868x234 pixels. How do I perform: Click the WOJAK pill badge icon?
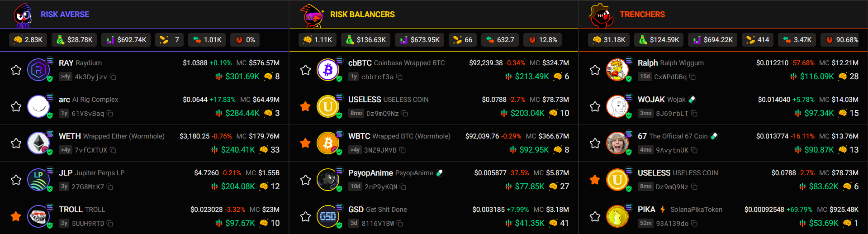[x=692, y=100]
